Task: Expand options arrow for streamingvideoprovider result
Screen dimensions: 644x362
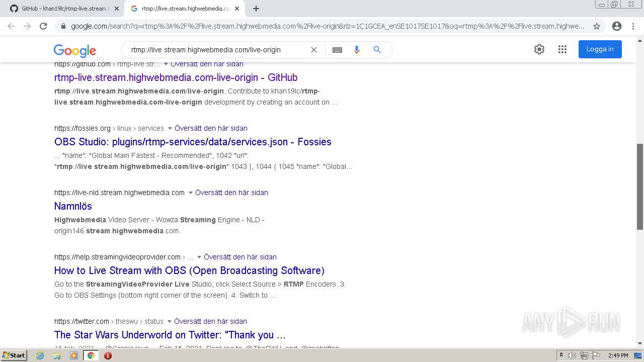Action: coord(199,257)
